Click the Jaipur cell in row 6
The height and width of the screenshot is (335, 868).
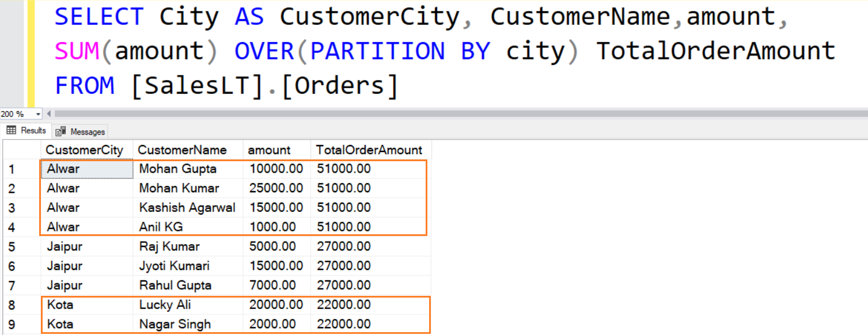[x=87, y=266]
